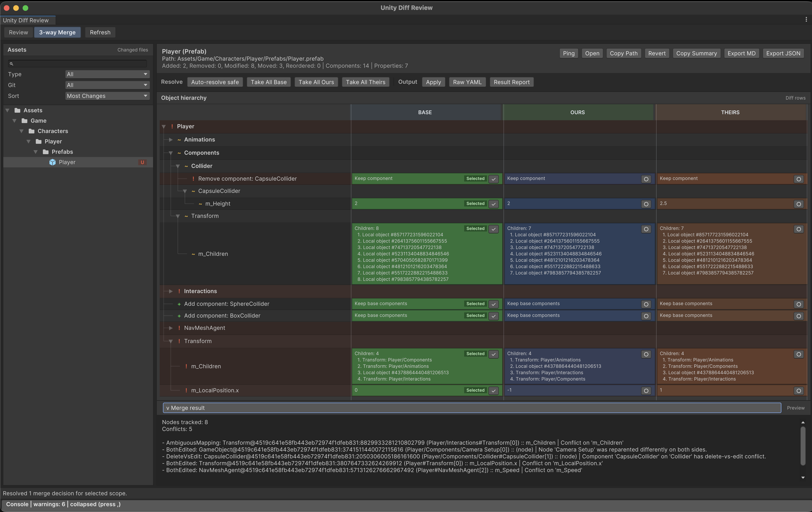Click the merge result scrollbar thumb
This screenshot has width=812, height=512.
click(803, 446)
